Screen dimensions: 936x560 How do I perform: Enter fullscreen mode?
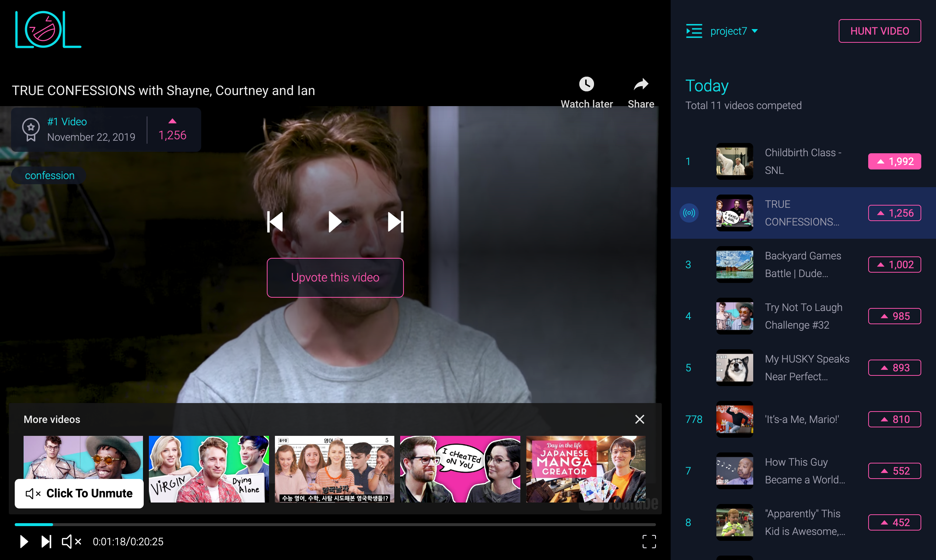(649, 542)
